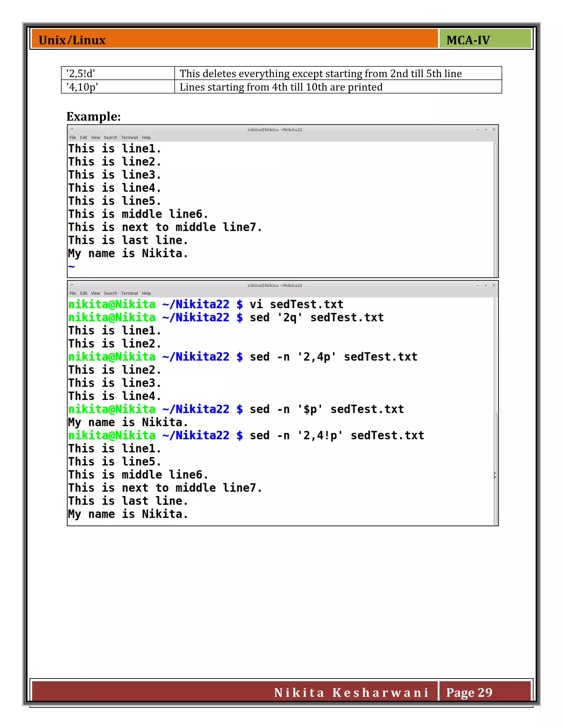Click 'This is next to middle line7.' in vi
The image size is (563, 728).
[x=165, y=227]
